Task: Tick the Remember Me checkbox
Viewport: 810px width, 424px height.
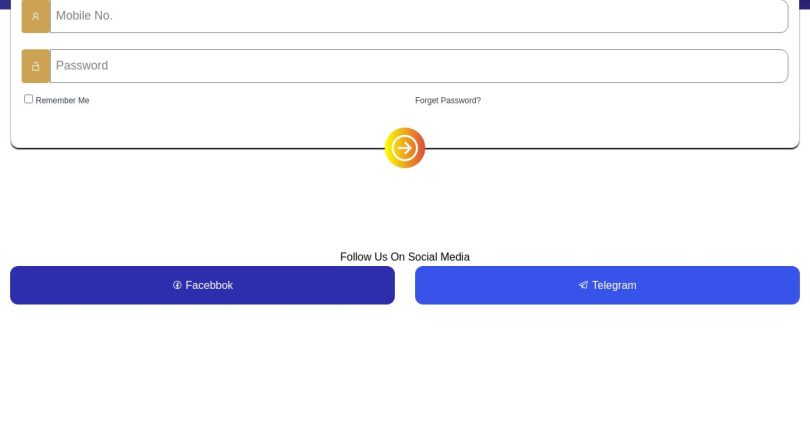Action: [28, 99]
